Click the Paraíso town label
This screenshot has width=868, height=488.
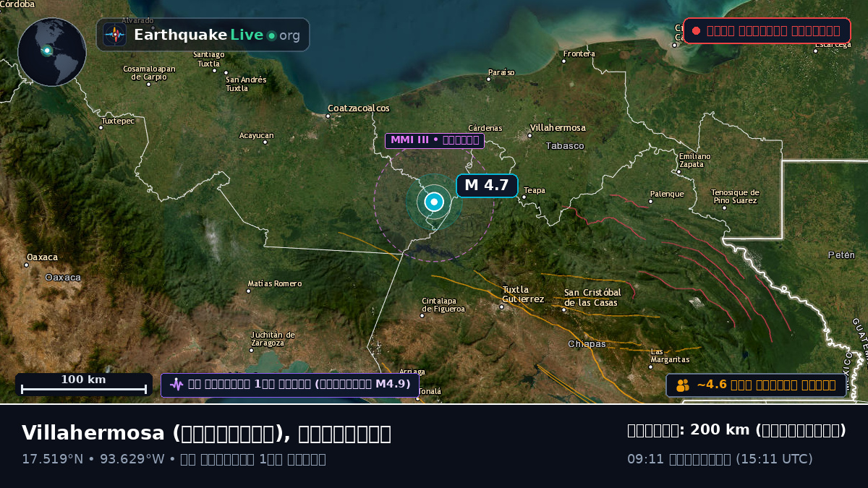(x=501, y=72)
